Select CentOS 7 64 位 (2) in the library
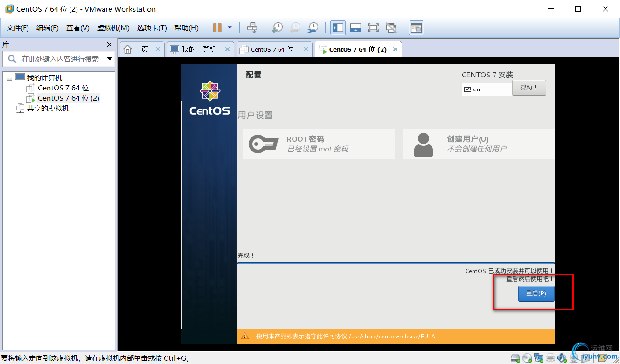The width and height of the screenshot is (620, 364). (x=68, y=98)
